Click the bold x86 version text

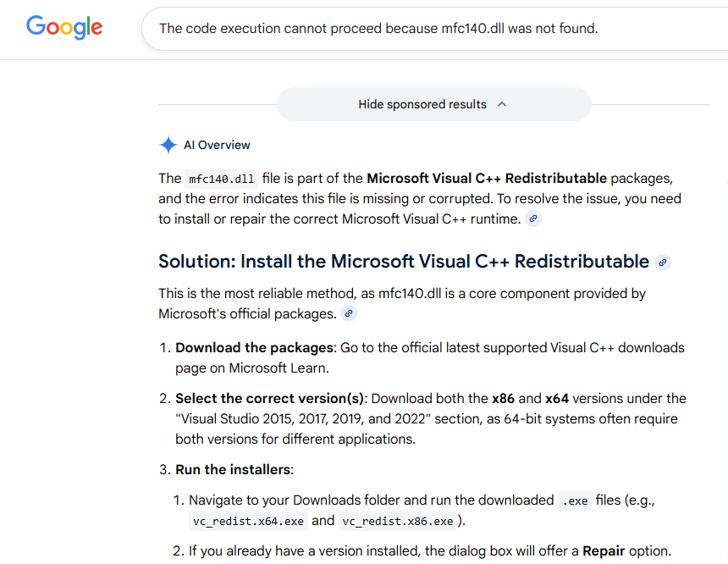coord(504,398)
